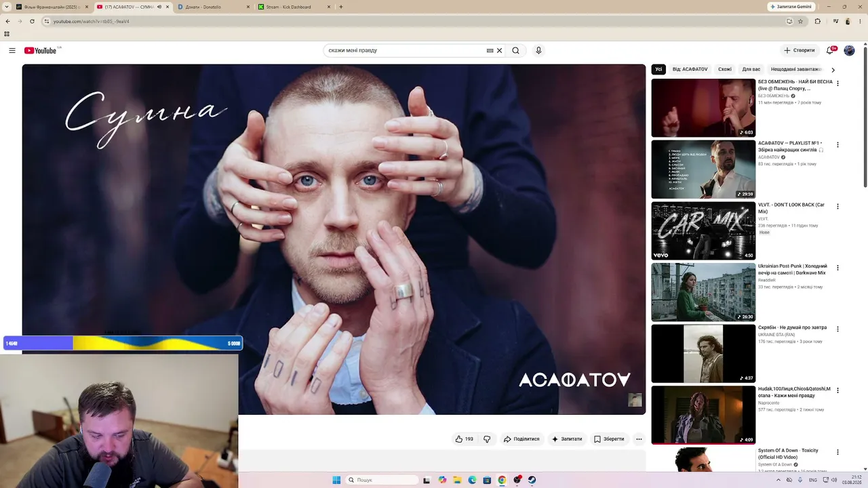
Task: Select the Від: АСАФАТОV filter chip
Action: (690, 69)
